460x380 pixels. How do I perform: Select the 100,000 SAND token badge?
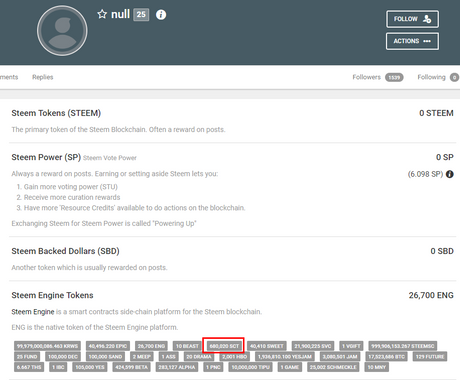click(x=105, y=357)
